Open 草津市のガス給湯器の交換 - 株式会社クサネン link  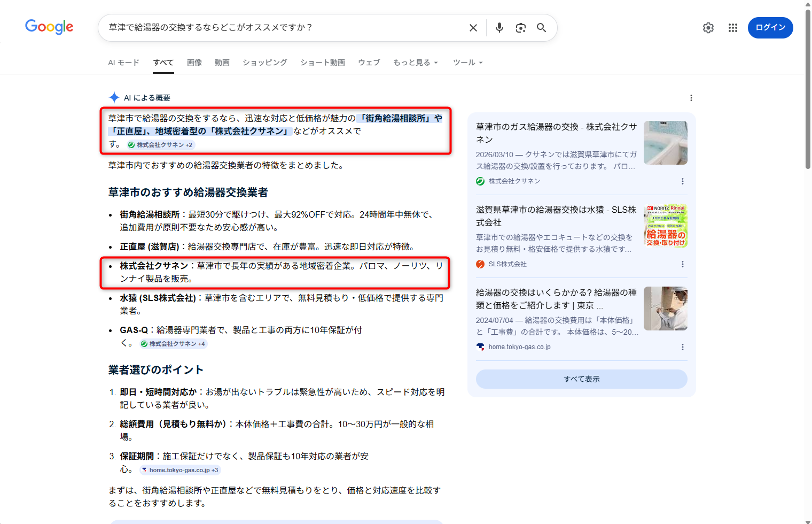(556, 133)
